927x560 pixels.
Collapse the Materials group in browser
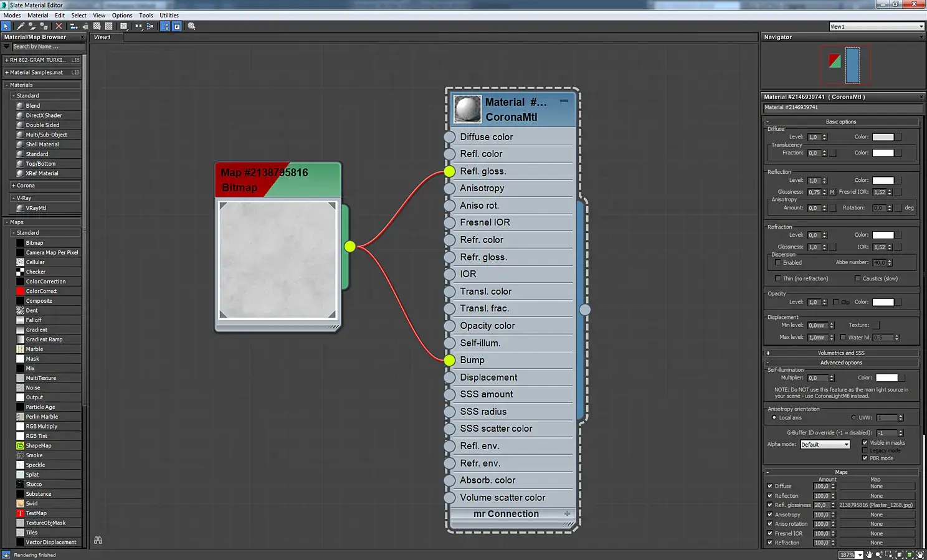coord(7,85)
